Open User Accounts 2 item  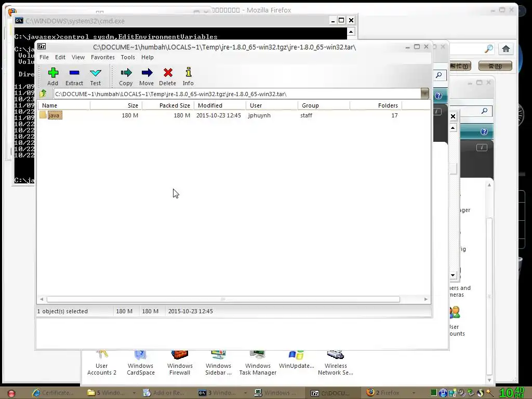pyautogui.click(x=101, y=364)
